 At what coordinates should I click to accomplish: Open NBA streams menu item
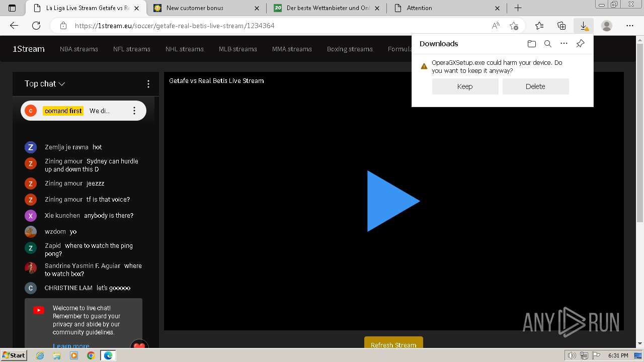(79, 49)
